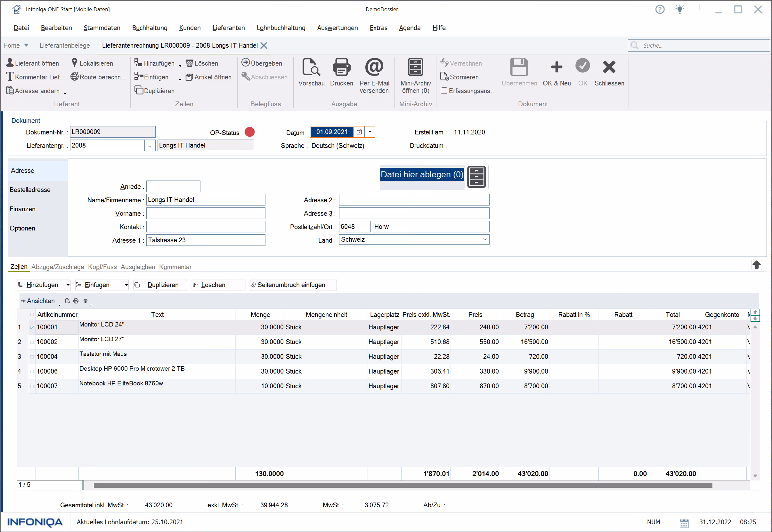Save with Übernehmen disk icon

(x=519, y=67)
